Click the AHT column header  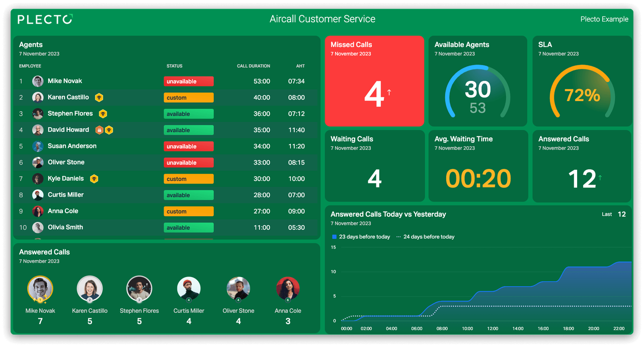point(300,66)
